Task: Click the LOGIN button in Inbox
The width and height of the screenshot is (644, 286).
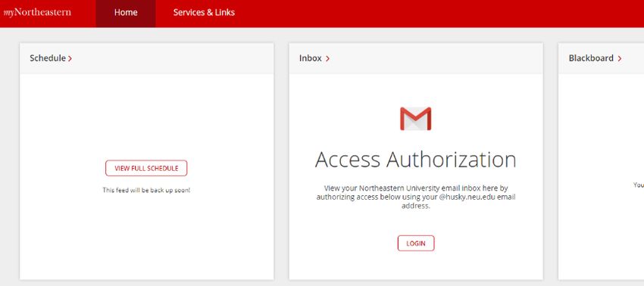Action: (x=416, y=244)
